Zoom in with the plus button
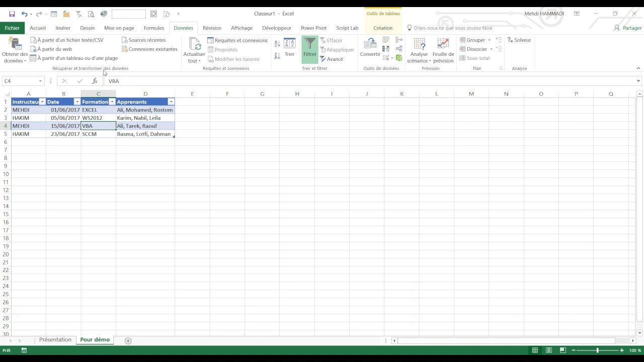 [622, 350]
